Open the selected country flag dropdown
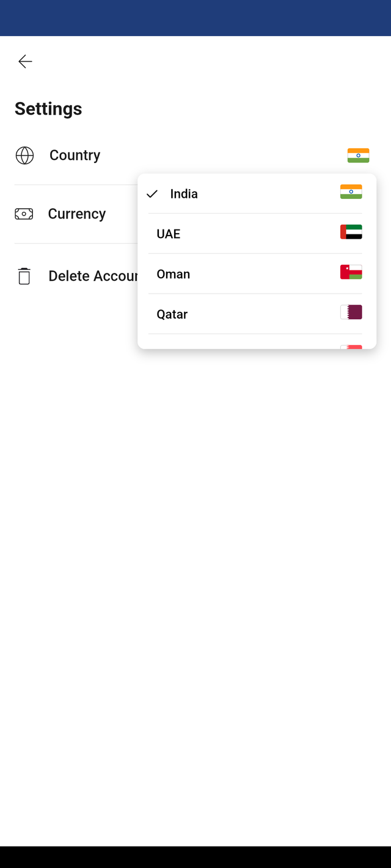 click(358, 156)
